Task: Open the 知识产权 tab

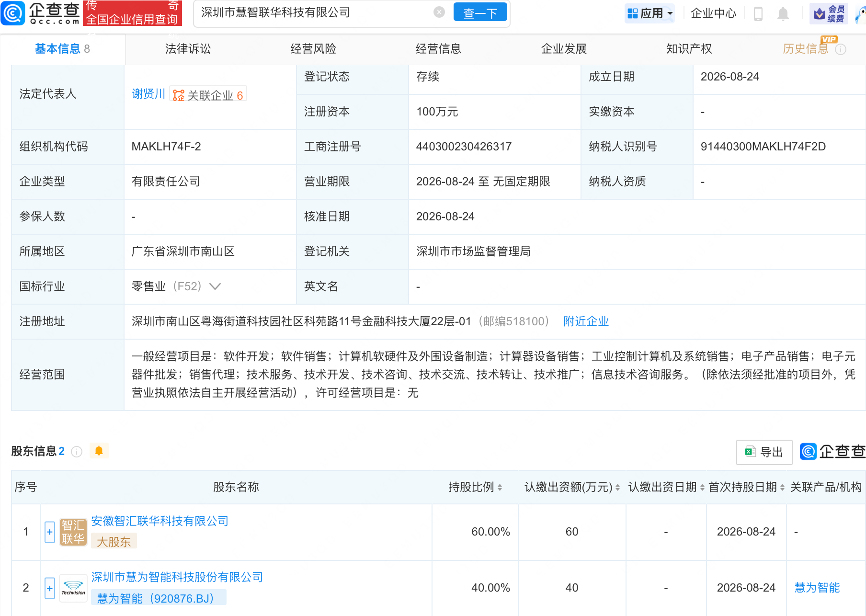Action: click(x=689, y=49)
